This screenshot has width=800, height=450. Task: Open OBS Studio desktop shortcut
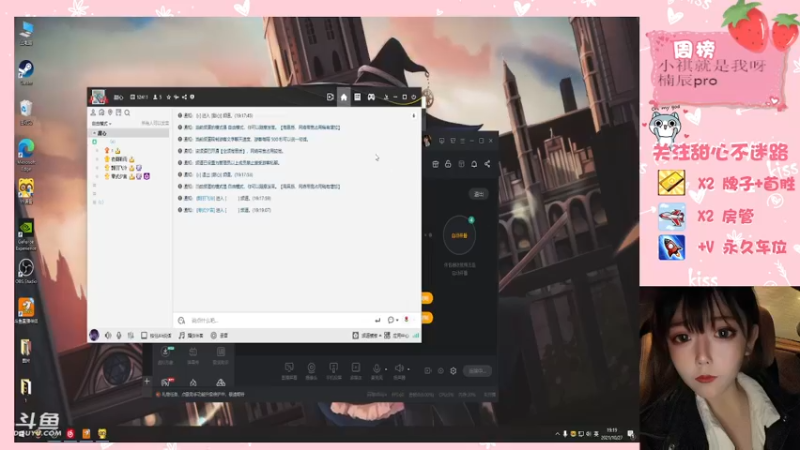click(26, 271)
